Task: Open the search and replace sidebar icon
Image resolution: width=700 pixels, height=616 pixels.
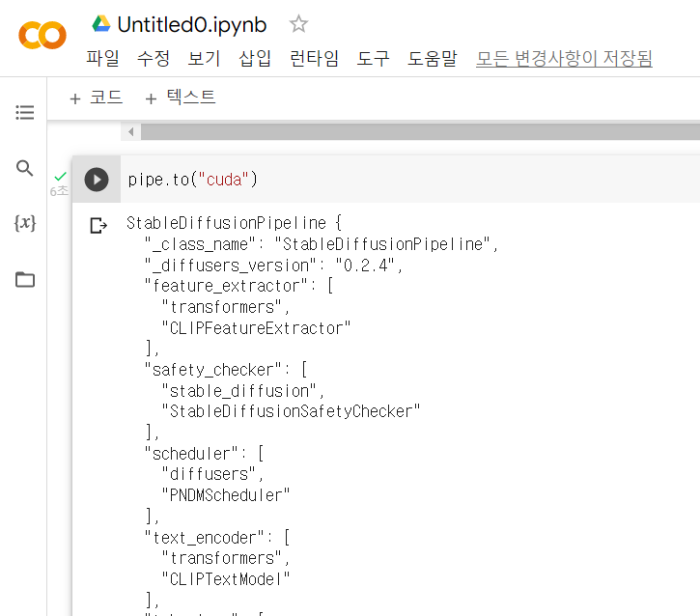Action: click(24, 168)
